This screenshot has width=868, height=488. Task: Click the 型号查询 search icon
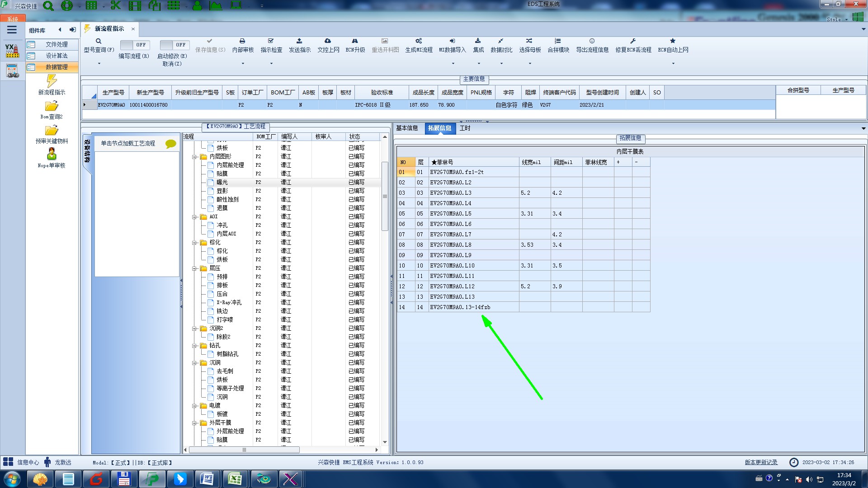(x=98, y=41)
